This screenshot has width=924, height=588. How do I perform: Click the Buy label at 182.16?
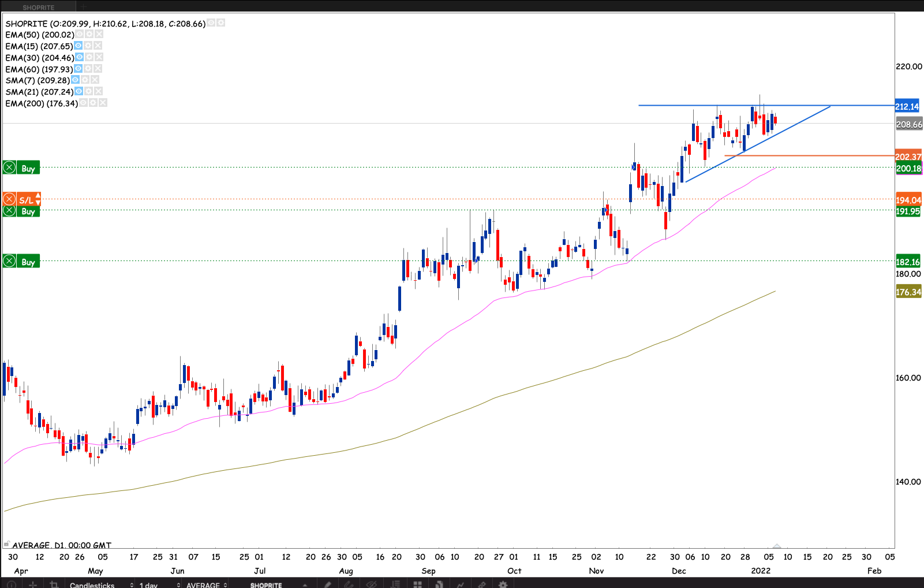point(28,262)
